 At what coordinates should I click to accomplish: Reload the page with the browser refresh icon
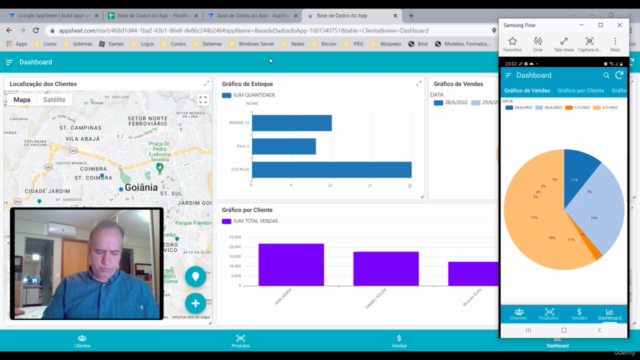36,31
